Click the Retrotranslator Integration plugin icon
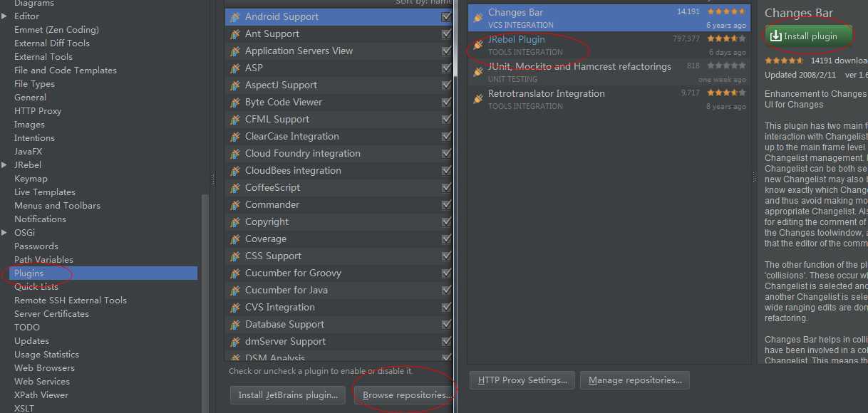Screen dimensions: 868x413 click(478, 99)
